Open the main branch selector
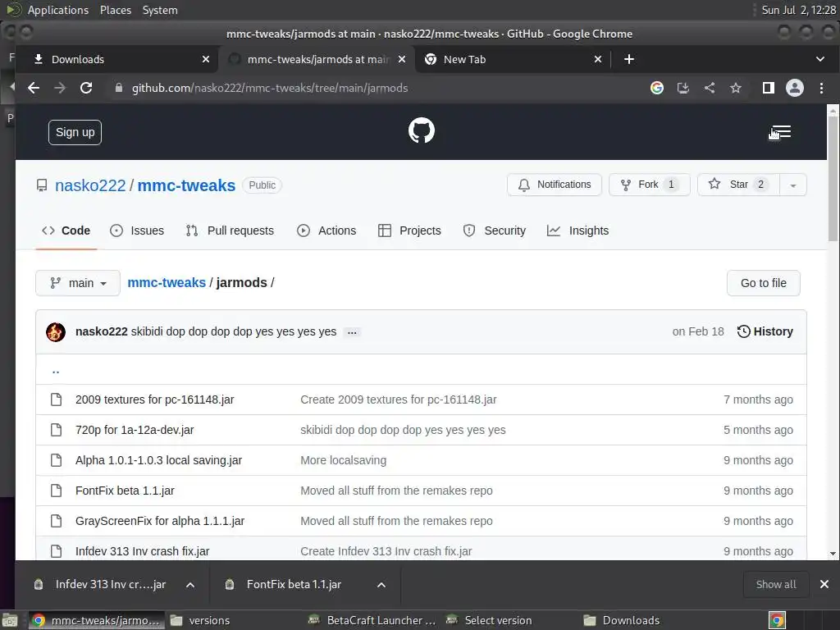This screenshot has height=630, width=840. point(78,283)
